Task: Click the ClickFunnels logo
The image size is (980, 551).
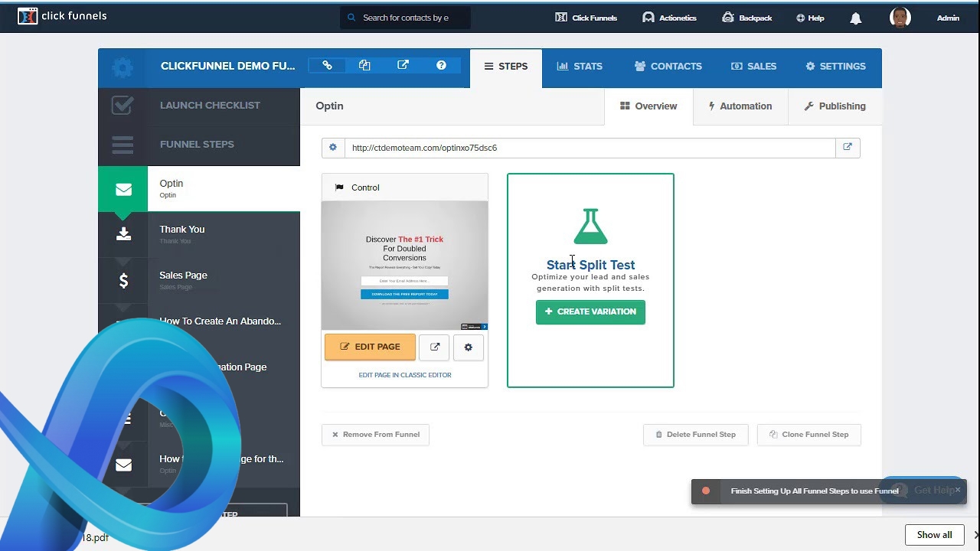Action: (62, 16)
